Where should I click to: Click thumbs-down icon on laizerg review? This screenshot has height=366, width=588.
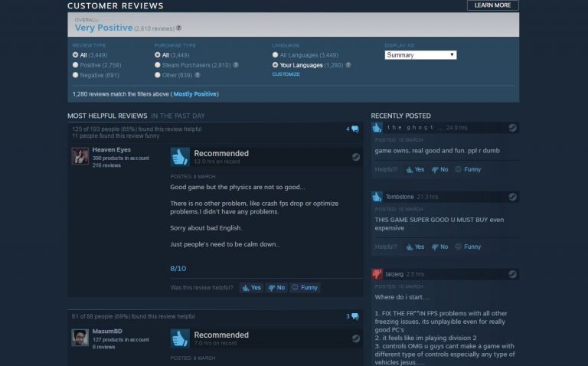coord(377,274)
